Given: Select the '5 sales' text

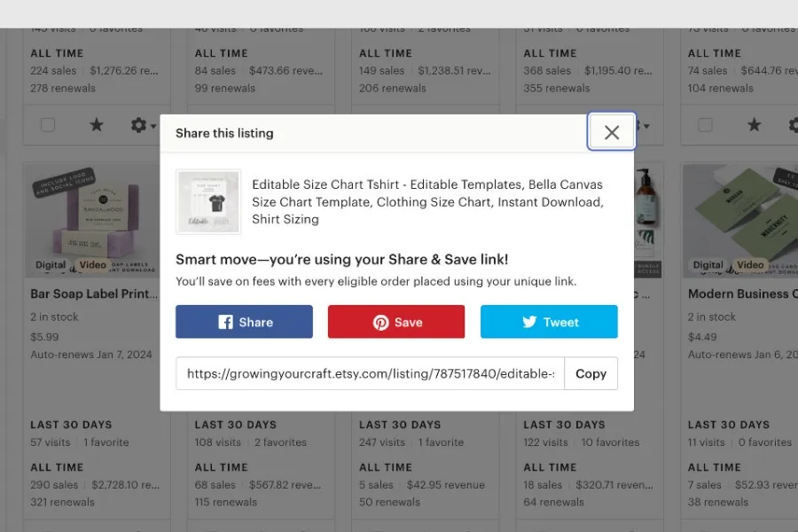Looking at the screenshot, I should (376, 485).
